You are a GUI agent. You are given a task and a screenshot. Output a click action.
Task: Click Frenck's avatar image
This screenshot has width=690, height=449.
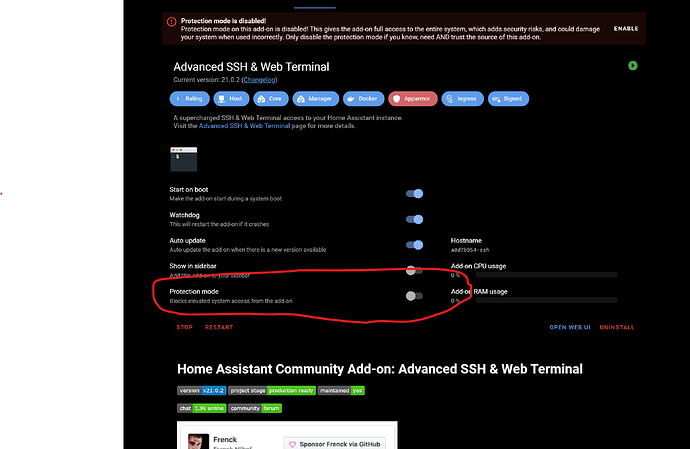click(x=198, y=442)
